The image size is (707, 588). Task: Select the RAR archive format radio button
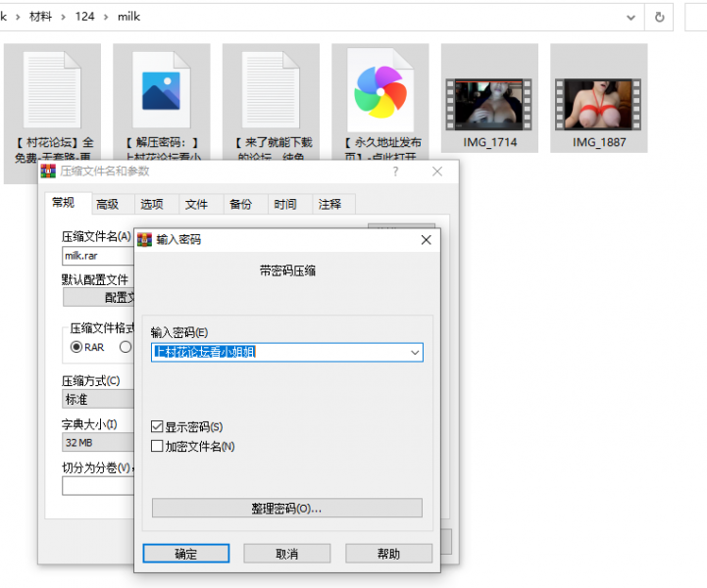tap(76, 347)
